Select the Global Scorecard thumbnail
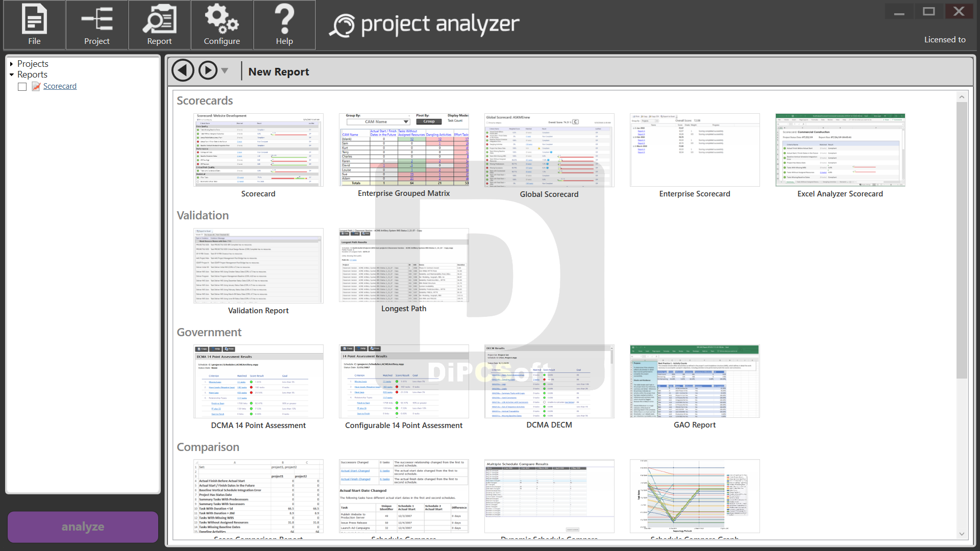980x551 pixels. tap(549, 150)
